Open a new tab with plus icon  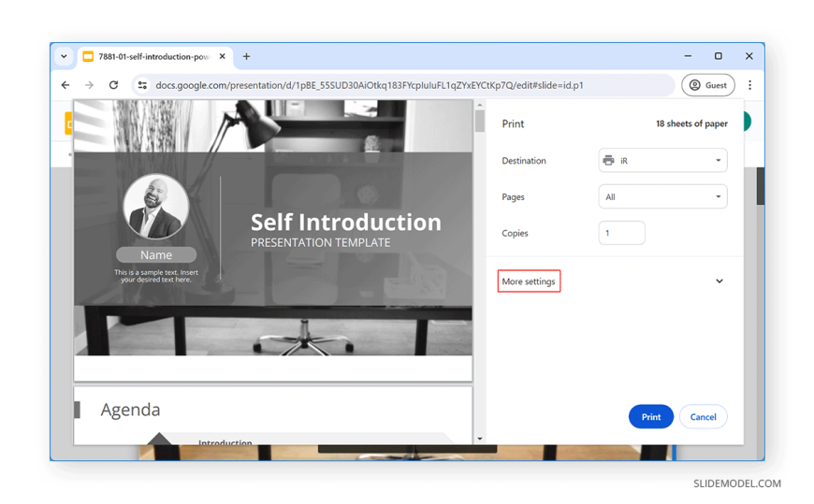[x=247, y=56]
